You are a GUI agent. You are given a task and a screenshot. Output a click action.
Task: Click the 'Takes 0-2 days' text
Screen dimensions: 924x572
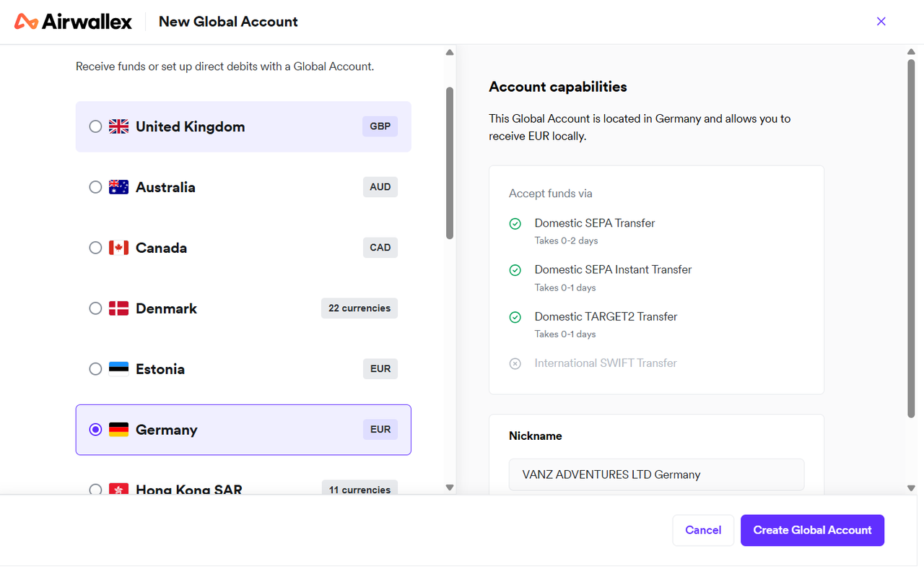(x=566, y=240)
